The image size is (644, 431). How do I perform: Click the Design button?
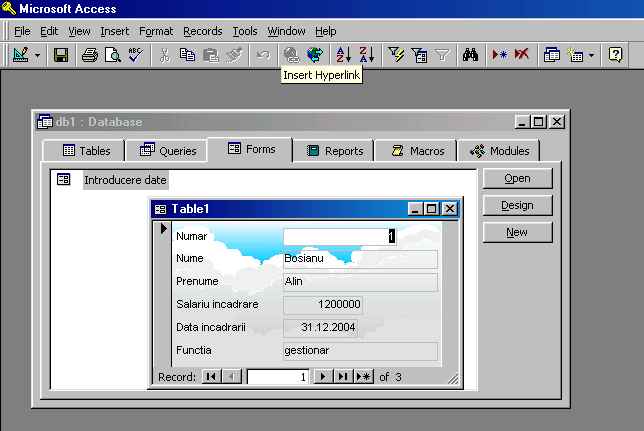(517, 205)
